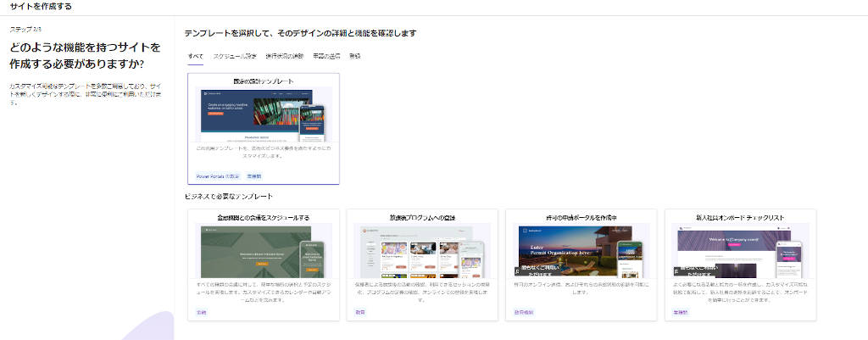The width and height of the screenshot is (868, 340).
Task: Click the 金融 tag on scheduling card
Action: 201,312
